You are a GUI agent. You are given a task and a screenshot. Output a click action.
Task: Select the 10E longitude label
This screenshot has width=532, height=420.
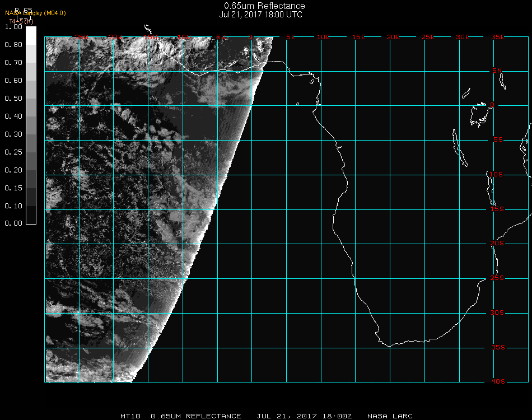click(324, 37)
